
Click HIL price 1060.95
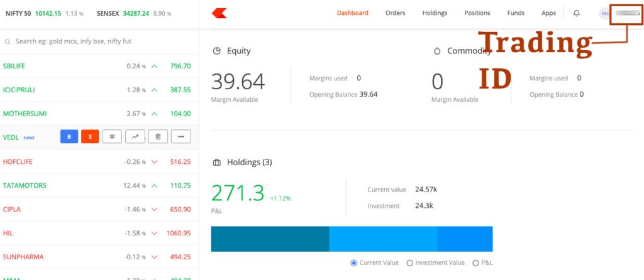coord(179,234)
